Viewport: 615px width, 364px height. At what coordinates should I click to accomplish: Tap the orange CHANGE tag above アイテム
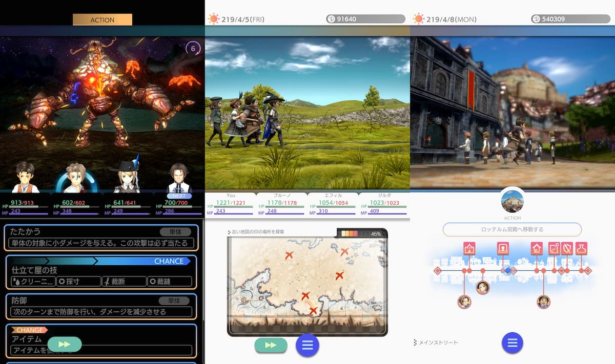point(30,330)
